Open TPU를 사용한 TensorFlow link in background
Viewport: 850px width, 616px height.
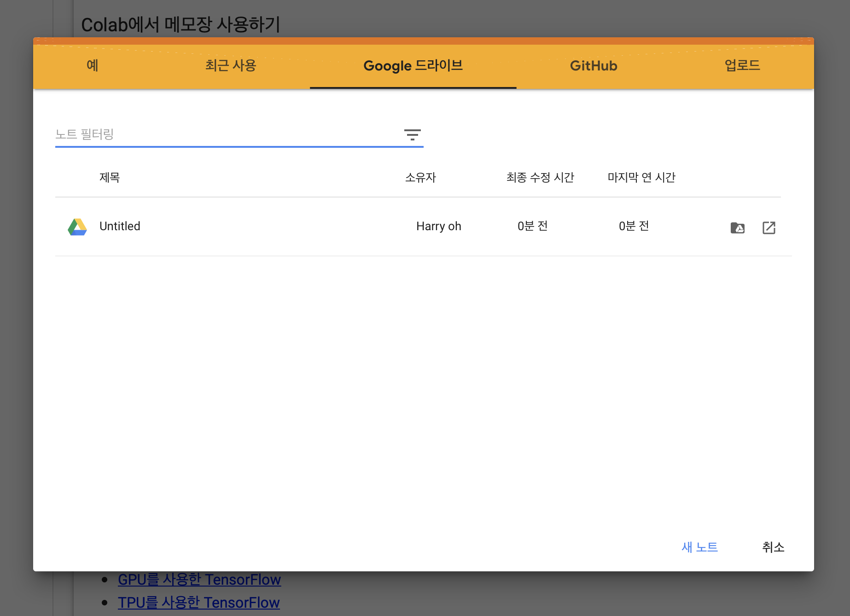pos(199,603)
